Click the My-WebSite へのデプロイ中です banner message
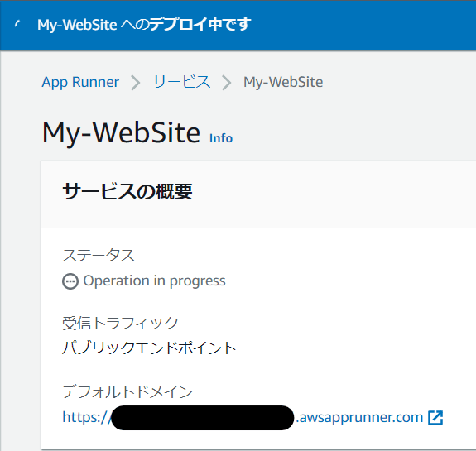 pyautogui.click(x=144, y=24)
